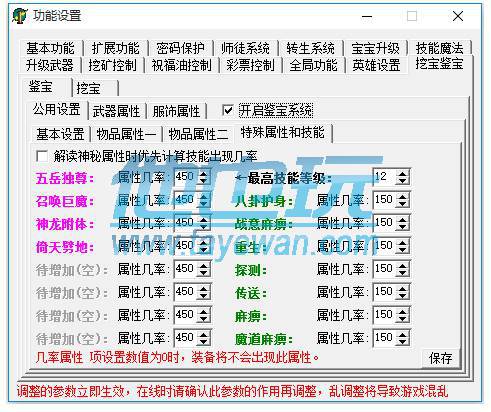Screen dimensions: 491x412
Task: Increase 五岳独尊 属性几率 with the up arrow
Action: 203,173
